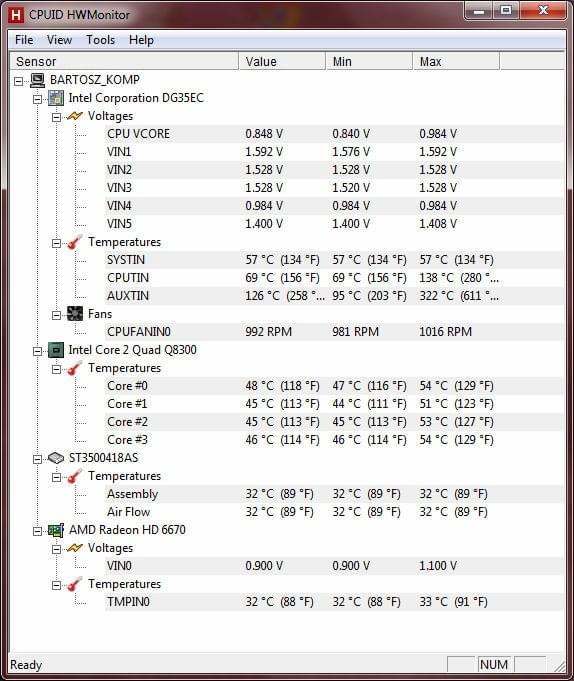Collapse the hard drive Temperatures group
The image size is (574, 681).
click(x=56, y=477)
